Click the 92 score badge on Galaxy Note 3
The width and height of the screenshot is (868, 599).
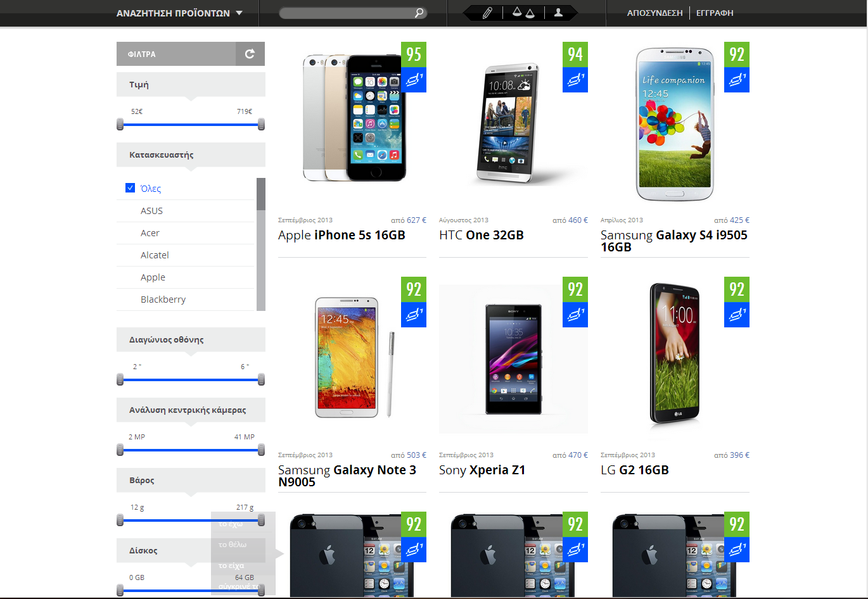[x=414, y=289]
